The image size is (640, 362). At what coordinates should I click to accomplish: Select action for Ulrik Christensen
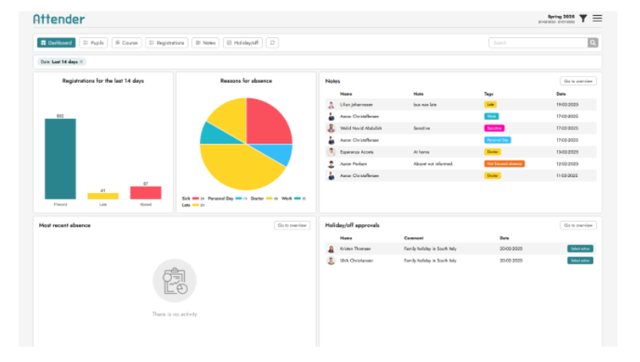(580, 261)
